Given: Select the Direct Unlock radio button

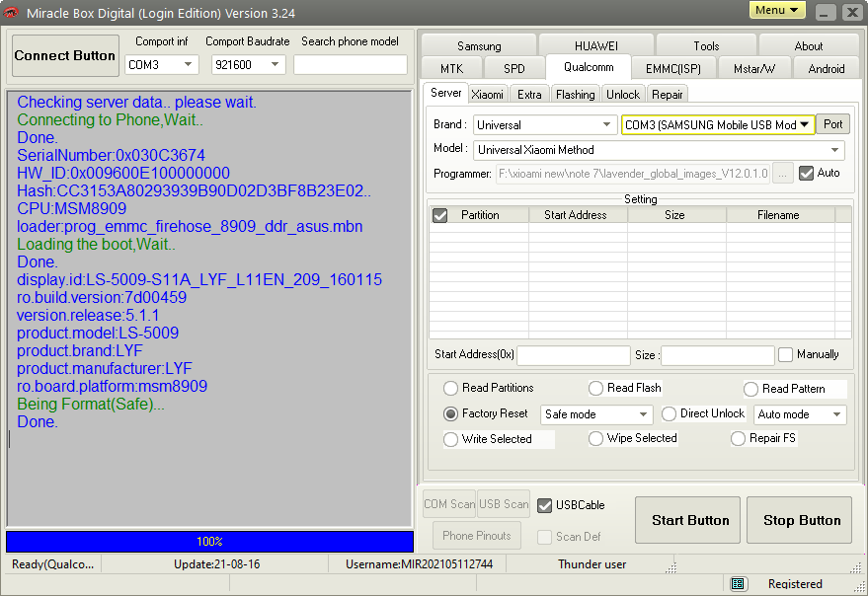Looking at the screenshot, I should click(x=669, y=413).
